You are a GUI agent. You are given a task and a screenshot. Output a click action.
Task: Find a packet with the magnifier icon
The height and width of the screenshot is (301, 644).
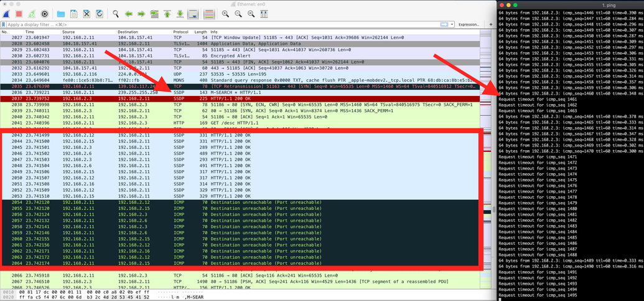[116, 14]
